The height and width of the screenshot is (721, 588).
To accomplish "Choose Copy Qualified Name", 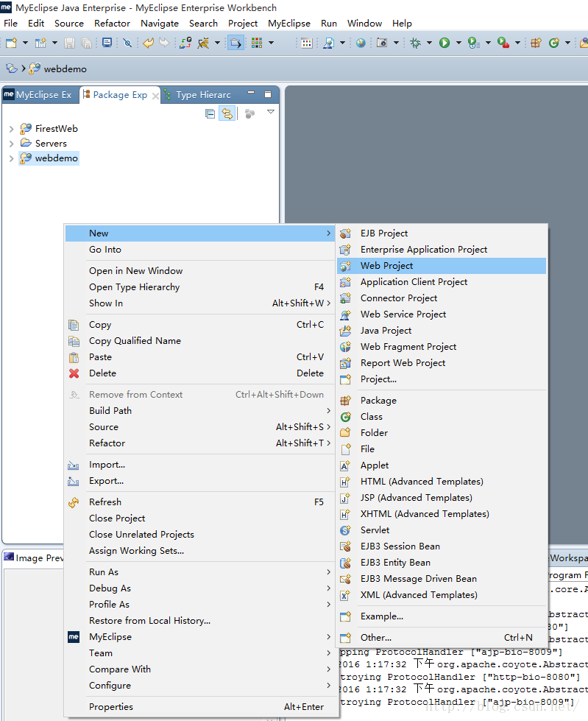I will (199, 341).
